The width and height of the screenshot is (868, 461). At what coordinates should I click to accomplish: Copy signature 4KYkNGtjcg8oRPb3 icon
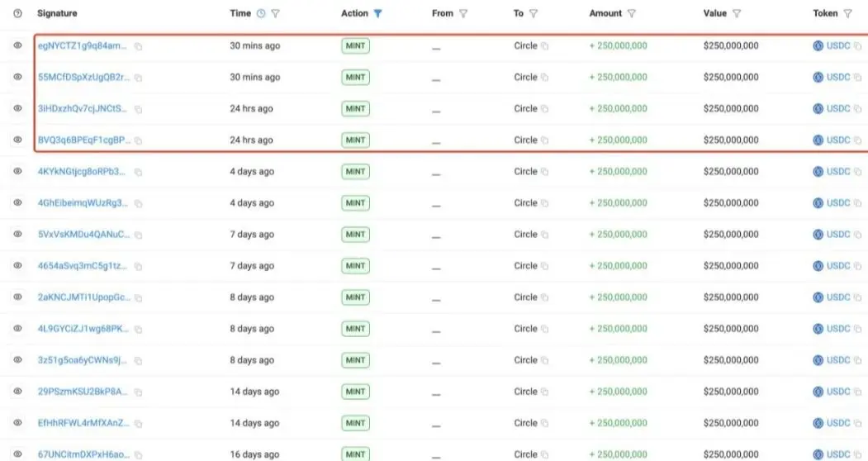pos(138,172)
